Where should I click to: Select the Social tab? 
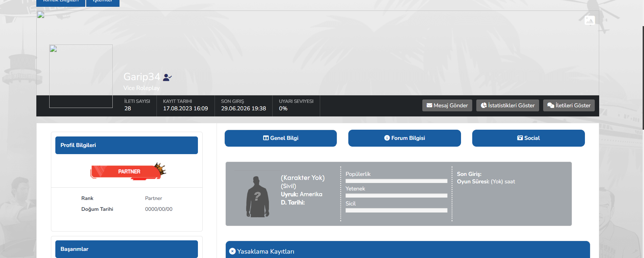point(529,138)
